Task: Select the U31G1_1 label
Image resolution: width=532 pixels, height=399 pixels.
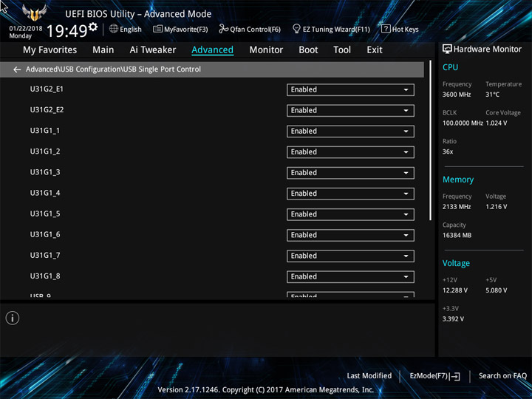Action: 45,131
